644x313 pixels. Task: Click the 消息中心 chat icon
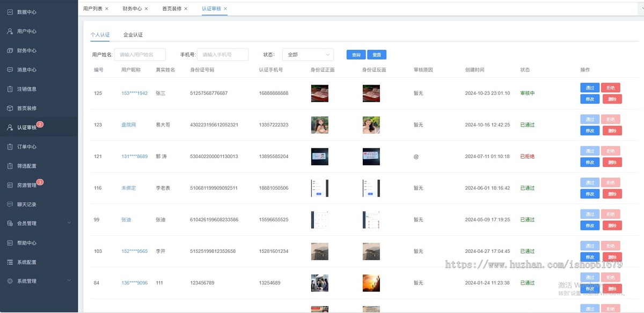10,70
